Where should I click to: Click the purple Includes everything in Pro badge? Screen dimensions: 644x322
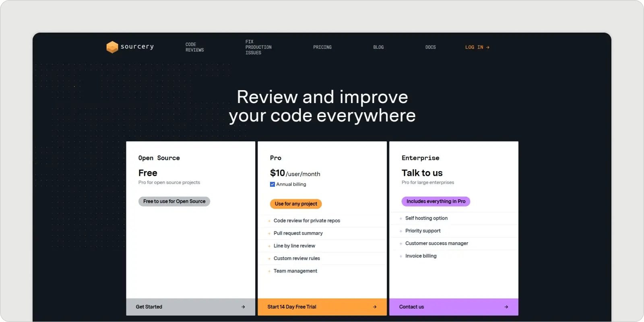pyautogui.click(x=436, y=202)
